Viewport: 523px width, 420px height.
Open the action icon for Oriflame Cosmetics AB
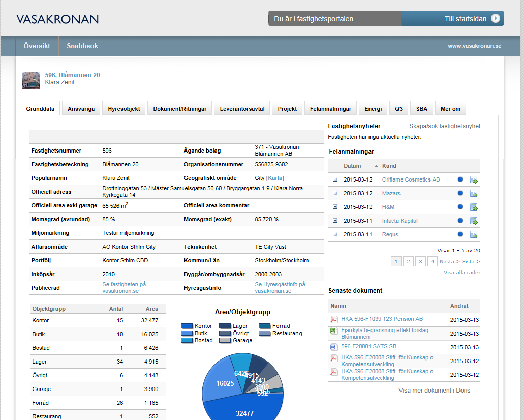tap(474, 180)
